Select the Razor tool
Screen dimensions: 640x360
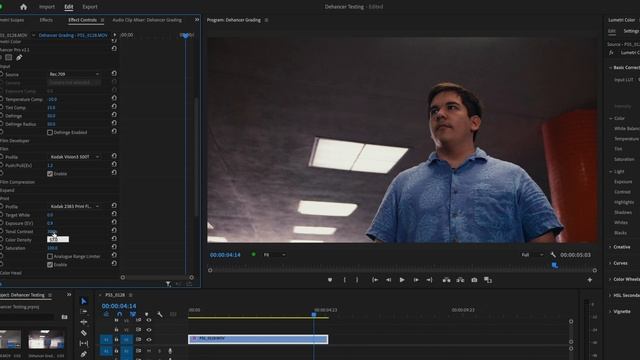pos(84,333)
